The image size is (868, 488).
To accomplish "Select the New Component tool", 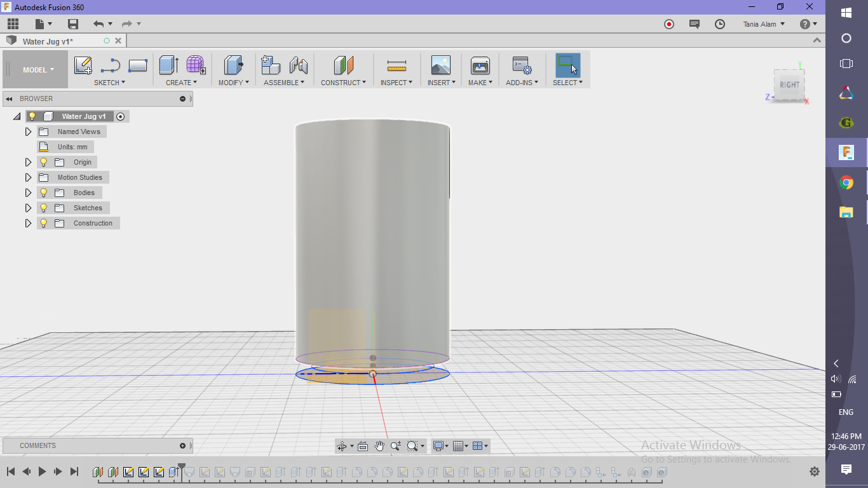I will click(x=271, y=65).
